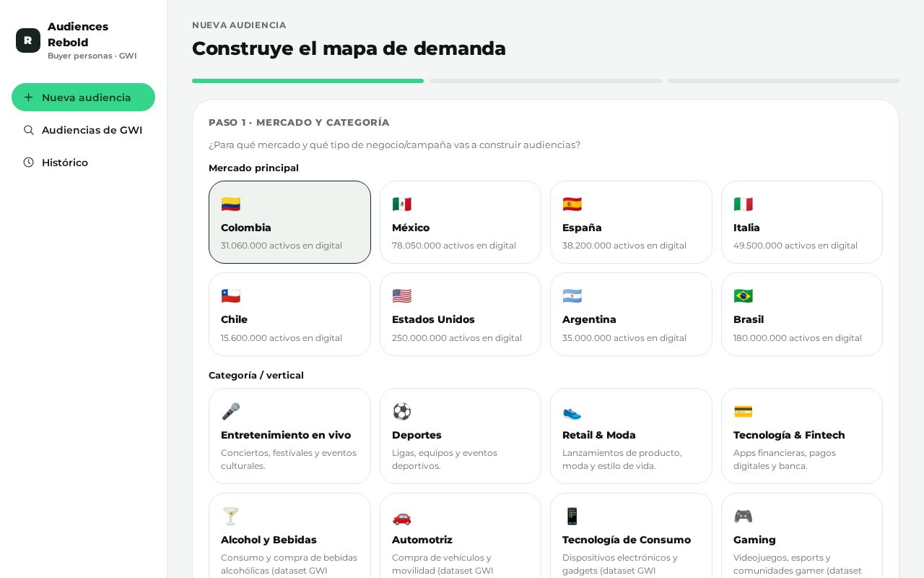
Task: Click the credit card icon for Tecnología & Fintech
Action: click(x=743, y=412)
